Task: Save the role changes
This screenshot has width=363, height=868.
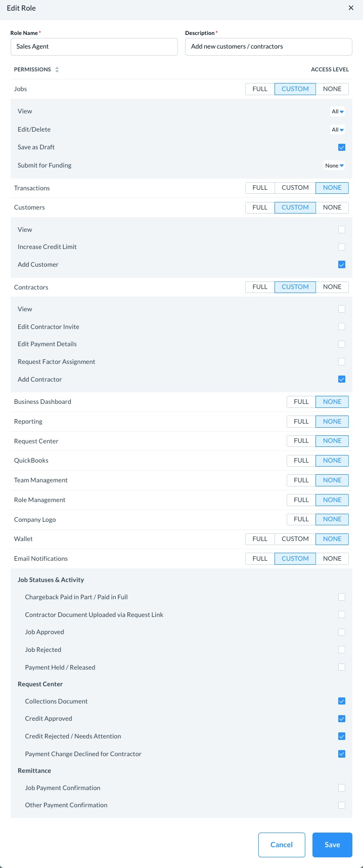Action: point(332,845)
